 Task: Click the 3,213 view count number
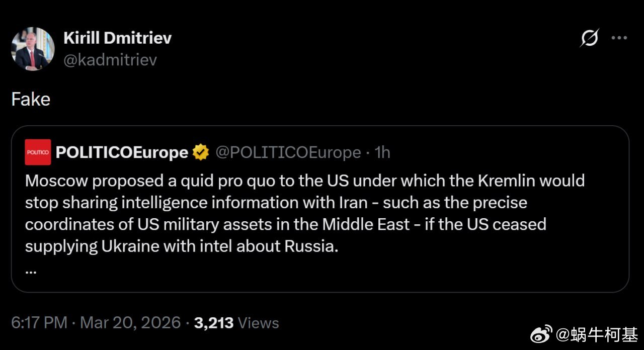213,322
